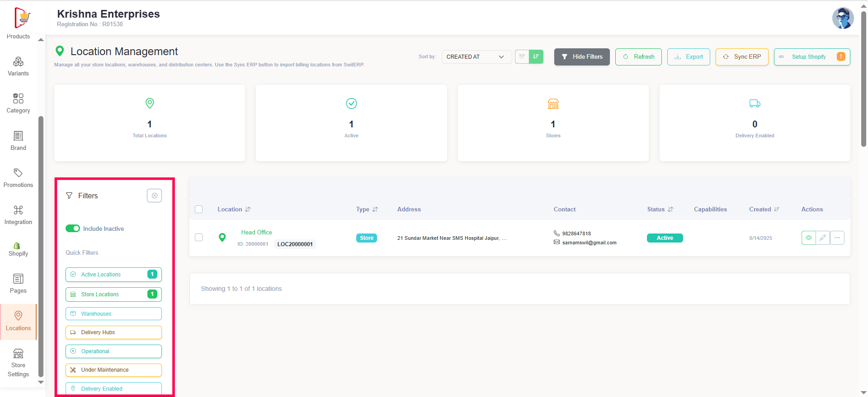Go to Store Settings in sidebar
Image resolution: width=868 pixels, height=397 pixels.
pos(18,363)
